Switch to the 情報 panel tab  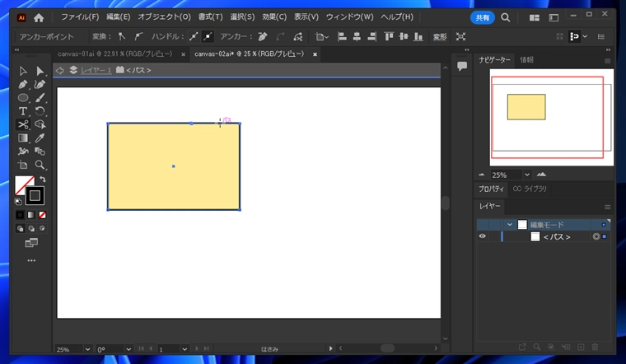click(x=526, y=60)
